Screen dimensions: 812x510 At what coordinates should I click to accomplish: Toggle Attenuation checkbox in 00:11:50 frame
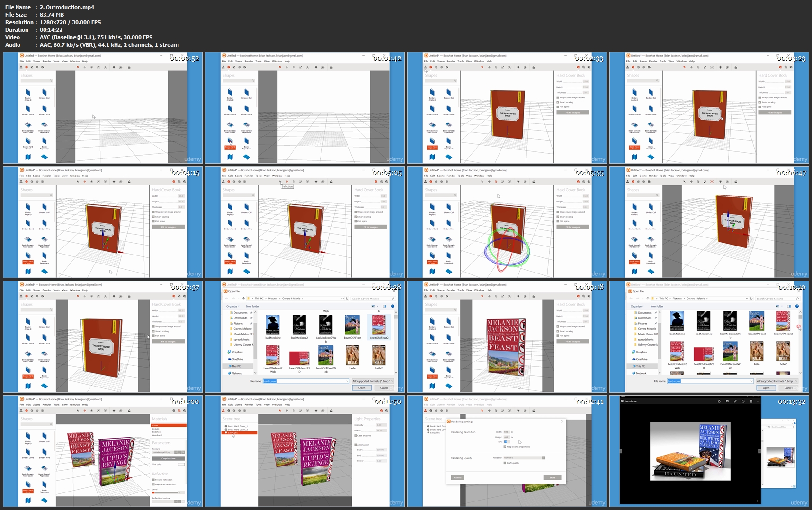click(x=356, y=445)
